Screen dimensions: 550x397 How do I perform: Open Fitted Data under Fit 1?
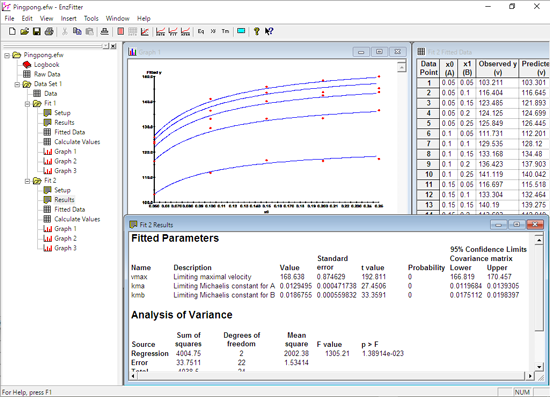[x=69, y=132]
